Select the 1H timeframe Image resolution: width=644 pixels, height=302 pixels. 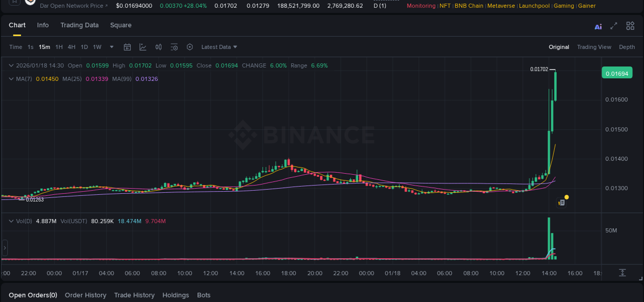tap(59, 47)
